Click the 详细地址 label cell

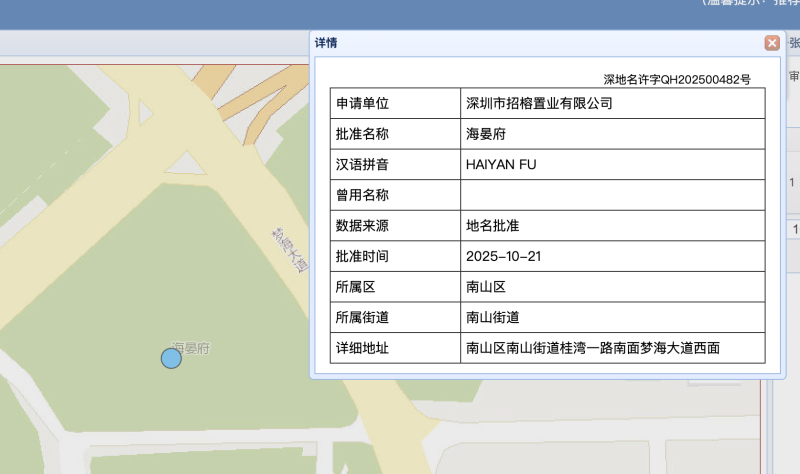pyautogui.click(x=395, y=348)
